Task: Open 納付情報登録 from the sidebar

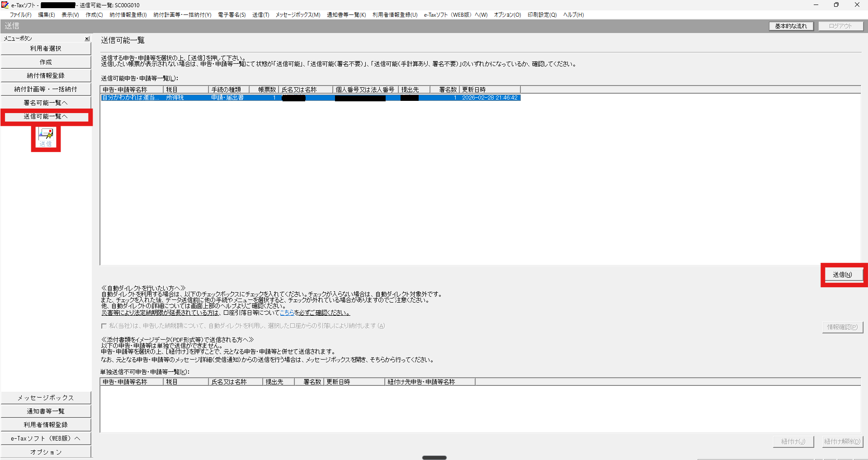Action: (46, 76)
